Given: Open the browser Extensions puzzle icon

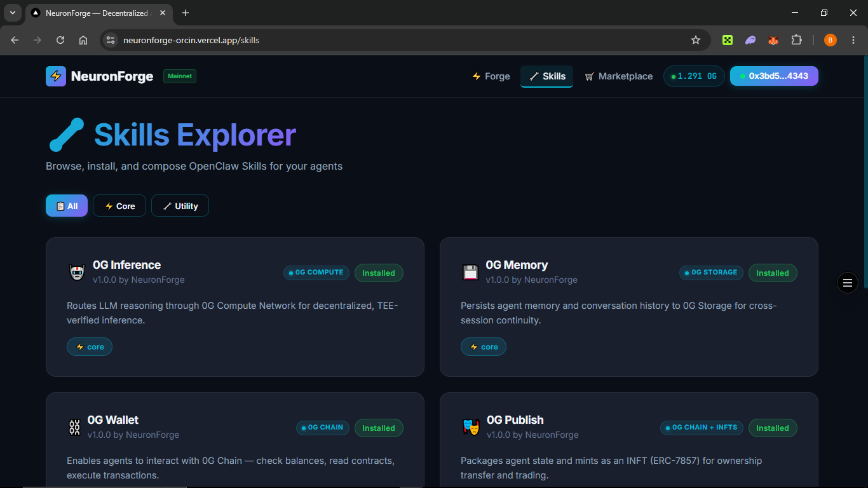Looking at the screenshot, I should click(x=796, y=40).
